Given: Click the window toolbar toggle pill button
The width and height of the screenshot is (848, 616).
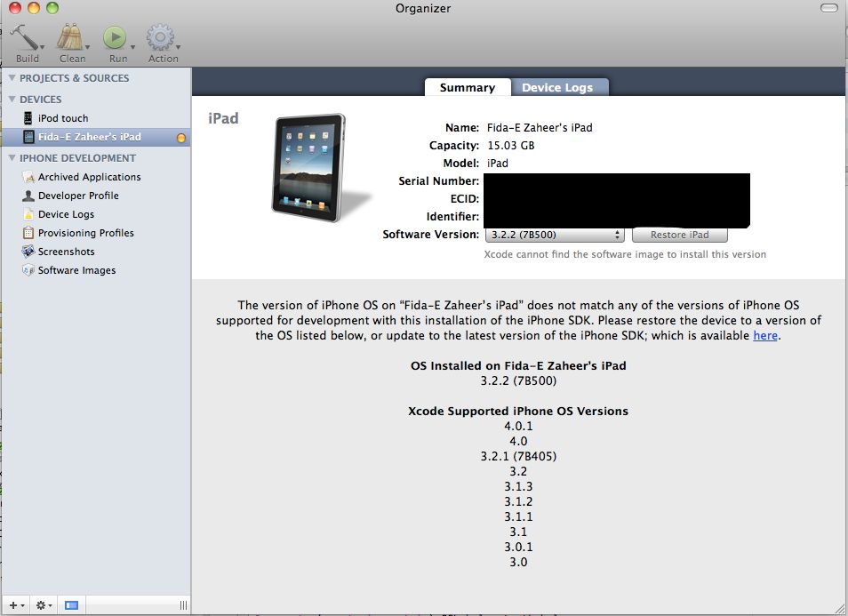Looking at the screenshot, I should point(828,8).
